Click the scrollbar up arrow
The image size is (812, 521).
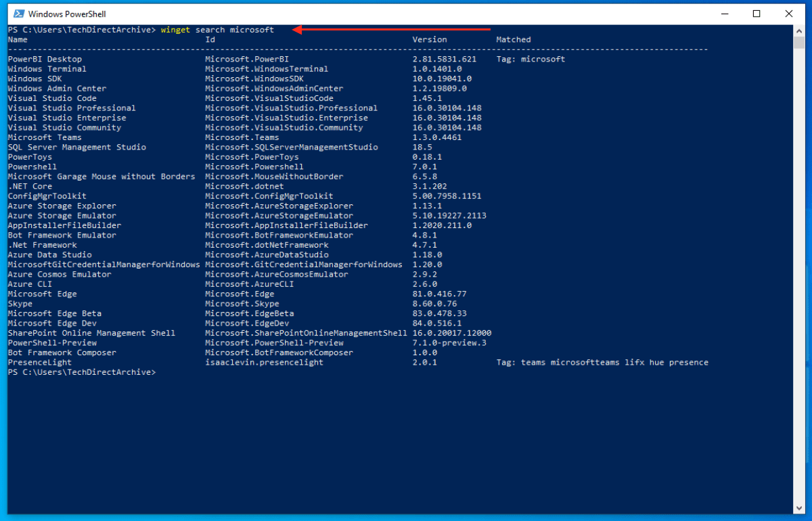(799, 31)
